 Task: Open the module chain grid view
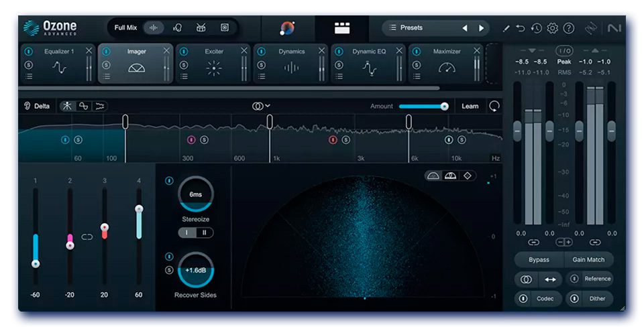(x=341, y=28)
